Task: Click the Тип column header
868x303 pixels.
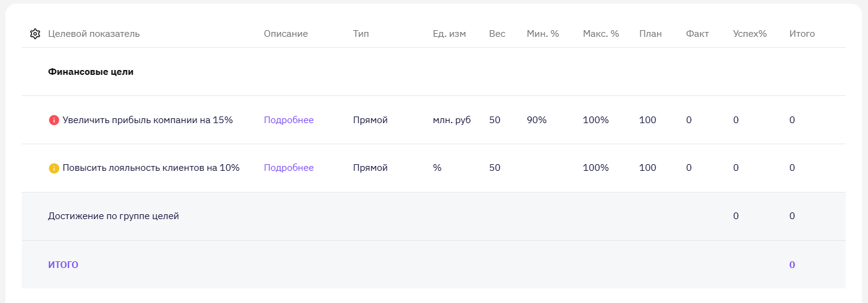Action: [x=361, y=34]
